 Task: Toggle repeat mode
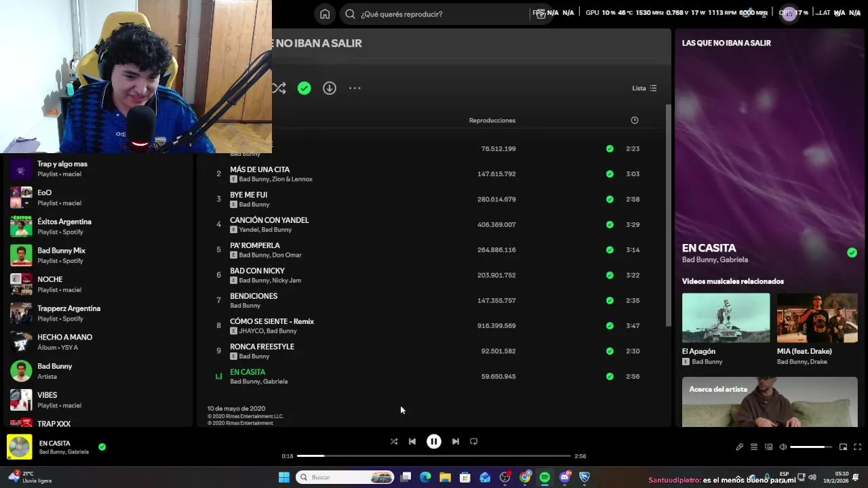pos(474,441)
